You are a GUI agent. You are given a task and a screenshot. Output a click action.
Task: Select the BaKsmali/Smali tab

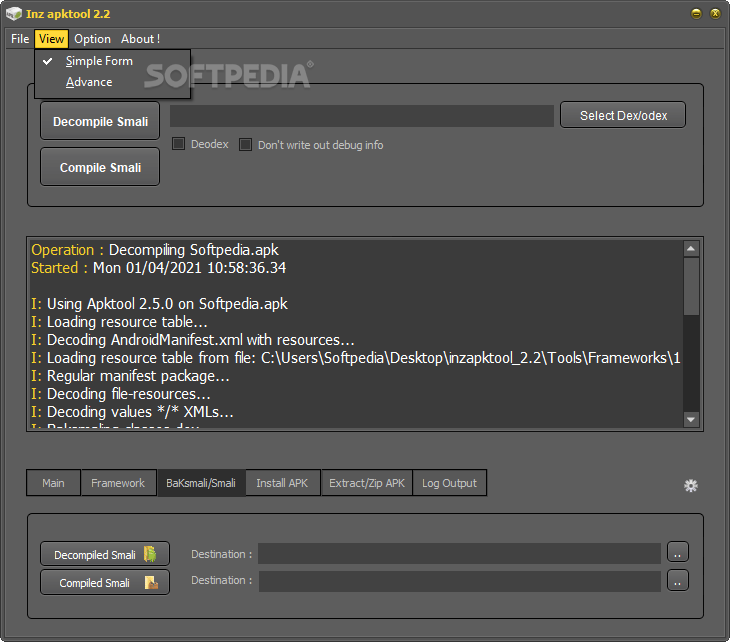(x=201, y=483)
